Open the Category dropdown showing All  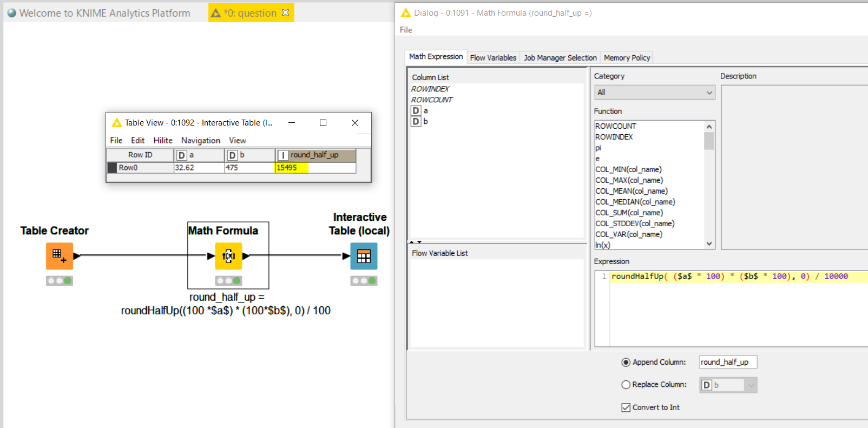654,93
